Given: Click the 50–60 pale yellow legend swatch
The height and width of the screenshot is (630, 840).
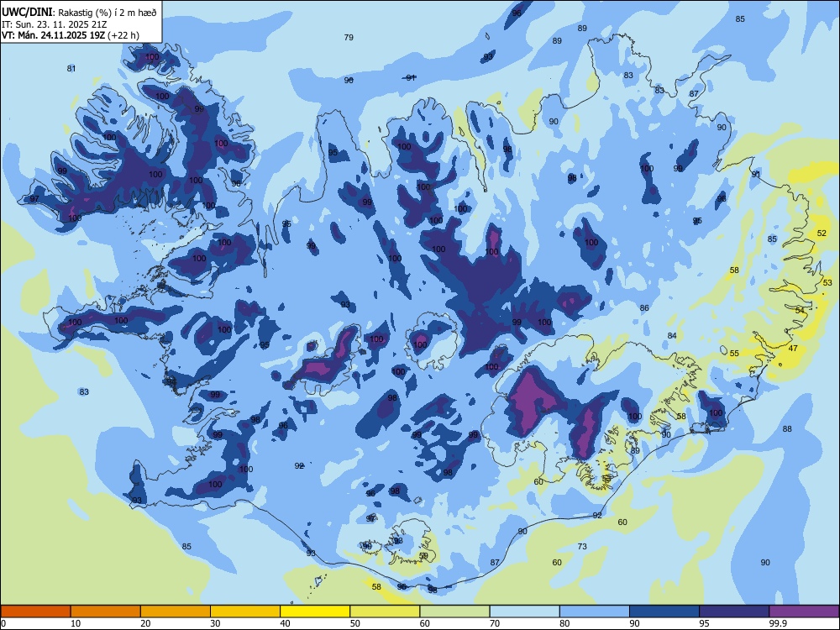Looking at the screenshot, I should tap(385, 612).
